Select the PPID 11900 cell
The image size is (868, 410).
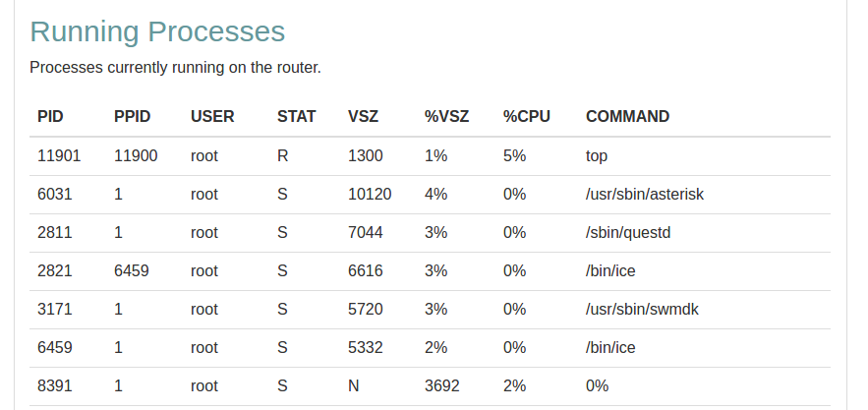tap(136, 155)
